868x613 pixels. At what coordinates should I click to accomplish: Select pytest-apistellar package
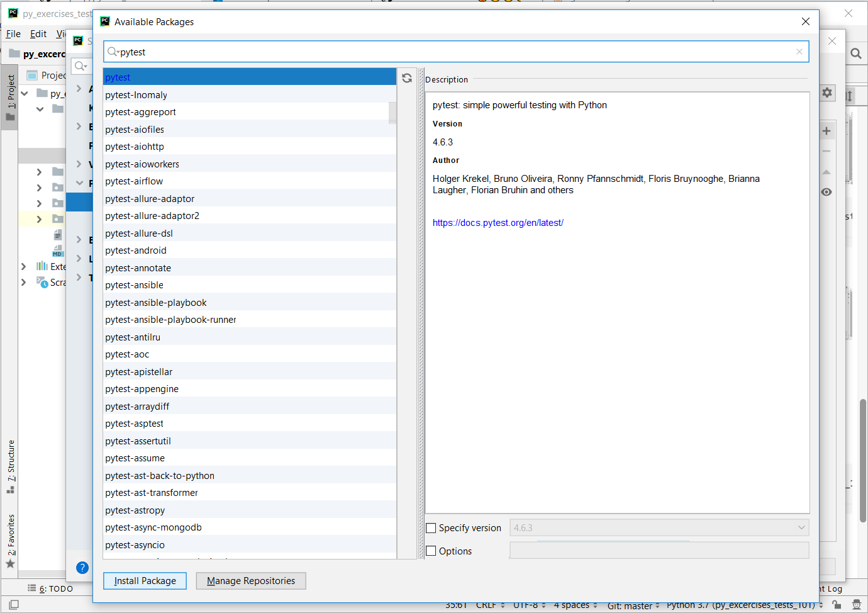click(250, 371)
